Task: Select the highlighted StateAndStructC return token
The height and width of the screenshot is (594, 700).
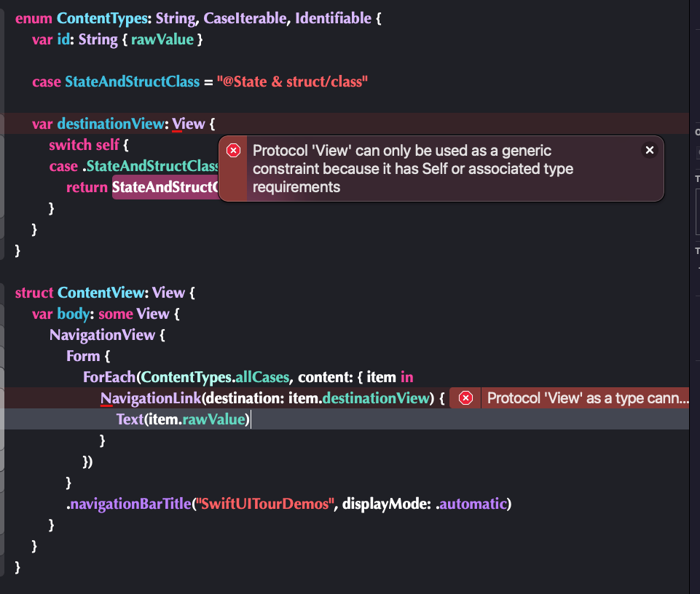Action: click(165, 187)
